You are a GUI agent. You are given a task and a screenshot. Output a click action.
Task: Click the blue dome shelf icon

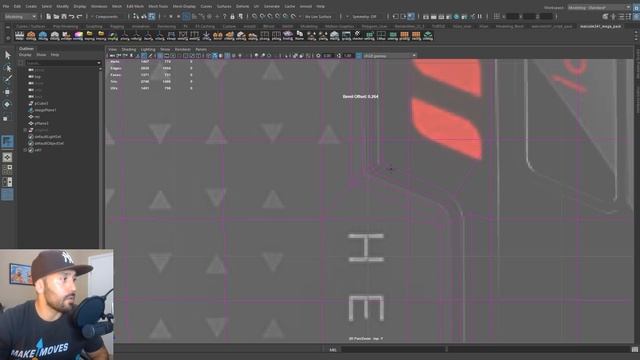point(43,36)
